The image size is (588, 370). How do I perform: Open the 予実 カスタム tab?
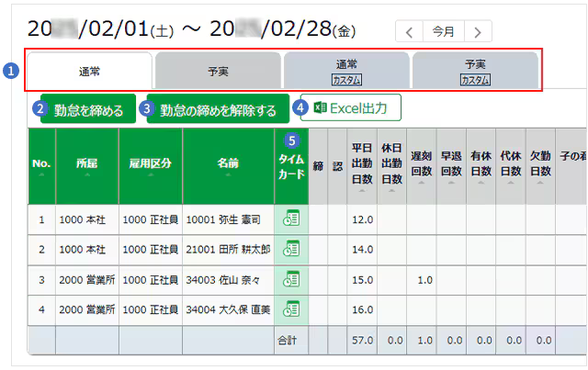[475, 71]
